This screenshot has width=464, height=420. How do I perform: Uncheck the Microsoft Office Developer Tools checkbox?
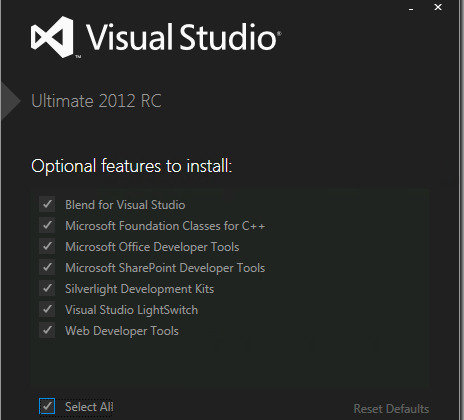coord(47,246)
